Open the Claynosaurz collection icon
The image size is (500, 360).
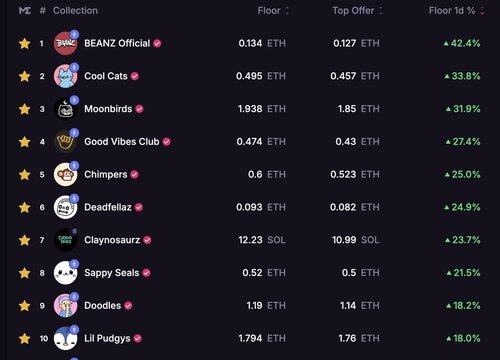pos(66,240)
